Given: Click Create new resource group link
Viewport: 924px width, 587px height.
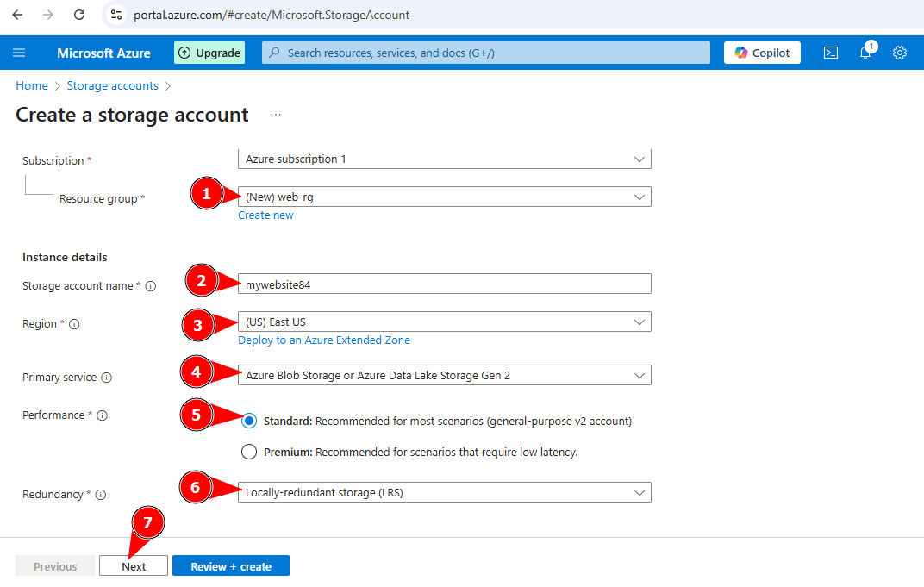Looking at the screenshot, I should click(x=265, y=215).
